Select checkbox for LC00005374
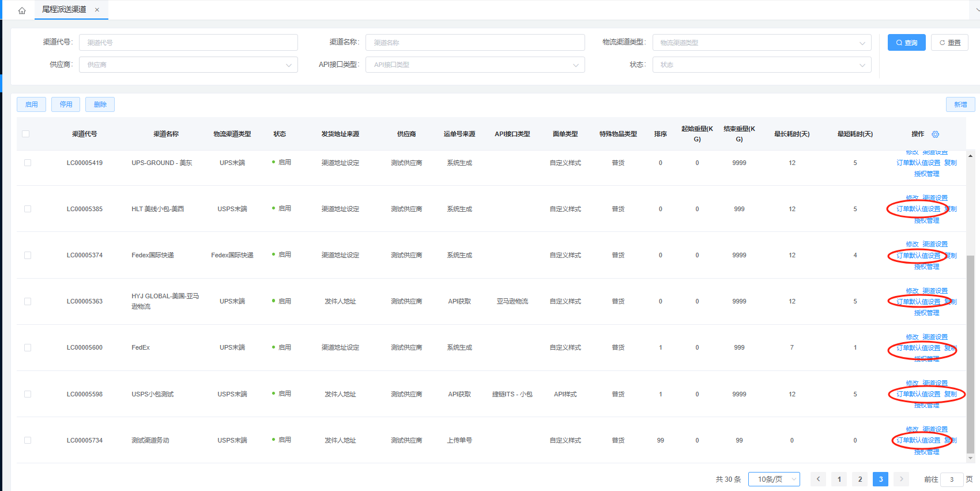The image size is (980, 491). [28, 255]
